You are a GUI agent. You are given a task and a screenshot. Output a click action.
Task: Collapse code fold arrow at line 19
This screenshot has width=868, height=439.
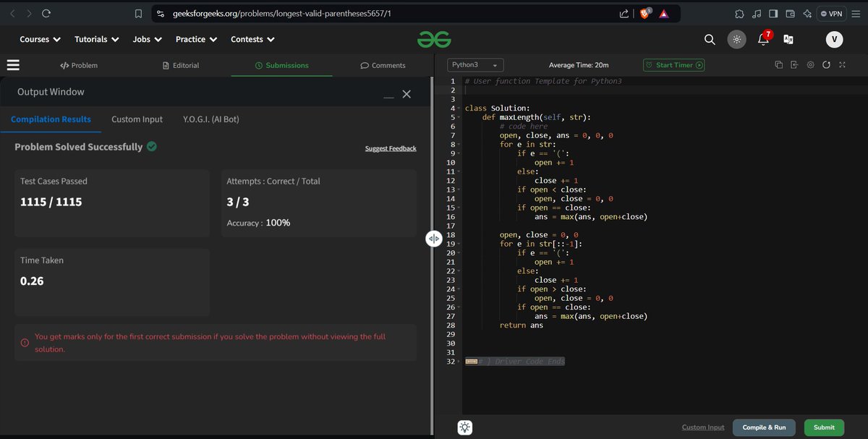(459, 244)
